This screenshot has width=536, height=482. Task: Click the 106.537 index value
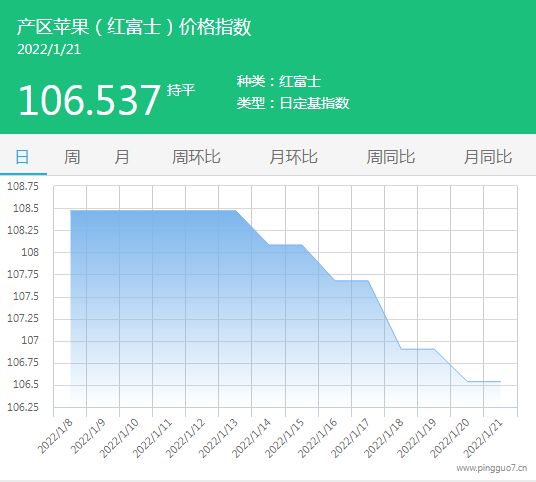(89, 100)
